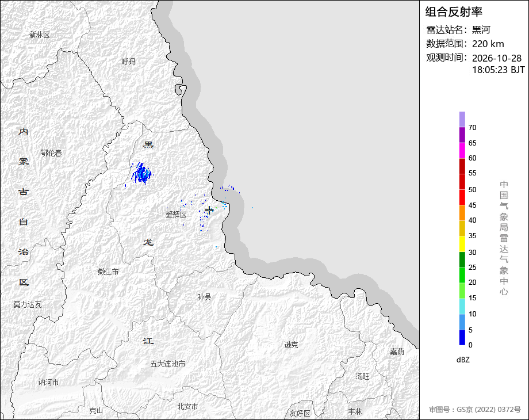Click the dark blue 0–5 dBZ swatch

coord(462,338)
